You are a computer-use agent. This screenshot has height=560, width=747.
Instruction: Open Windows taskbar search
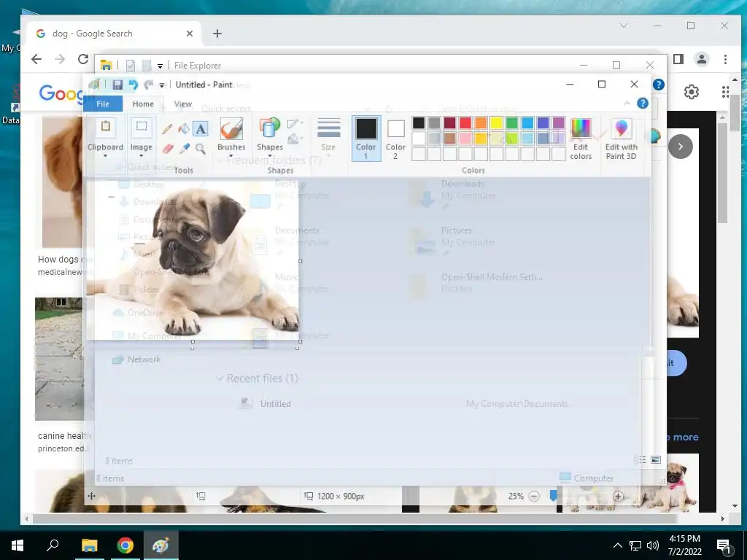[x=53, y=545]
